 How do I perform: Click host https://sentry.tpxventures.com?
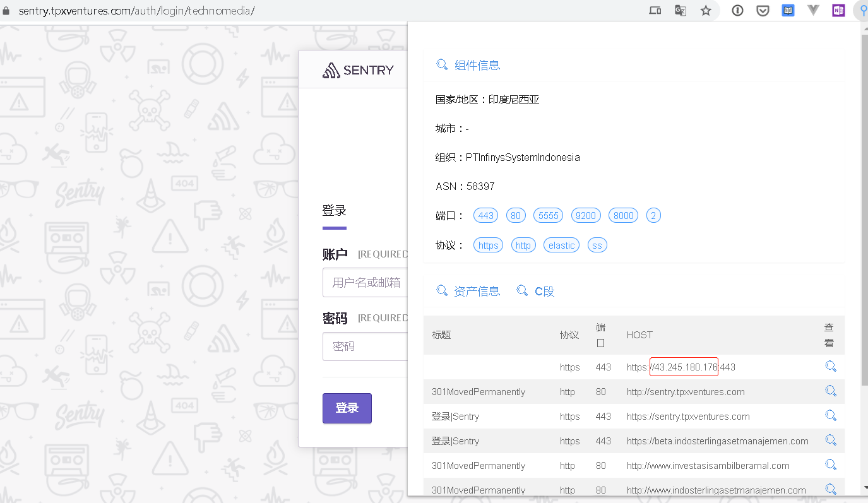pyautogui.click(x=688, y=417)
